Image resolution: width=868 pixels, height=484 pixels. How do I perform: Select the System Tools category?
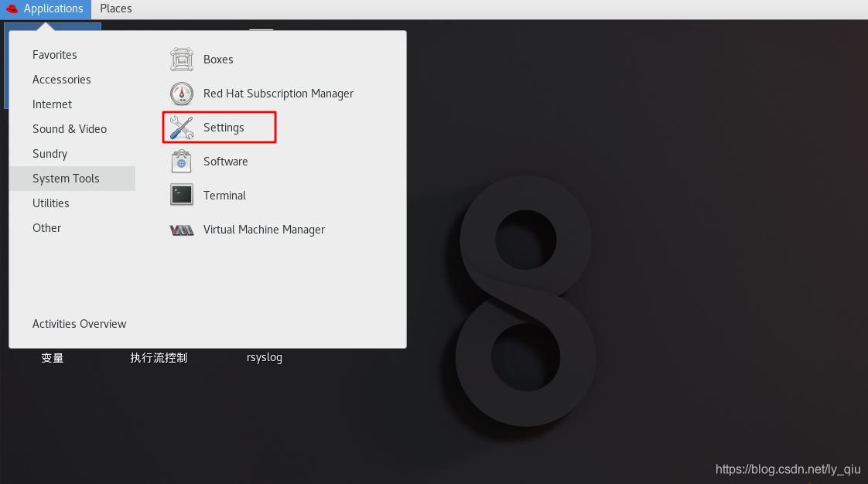coord(72,179)
